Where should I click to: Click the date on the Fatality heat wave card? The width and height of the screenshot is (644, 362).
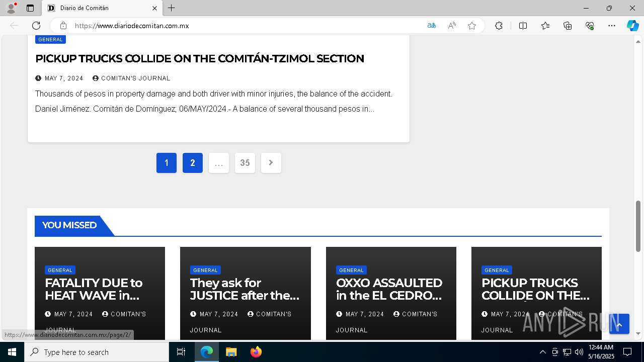pyautogui.click(x=73, y=314)
